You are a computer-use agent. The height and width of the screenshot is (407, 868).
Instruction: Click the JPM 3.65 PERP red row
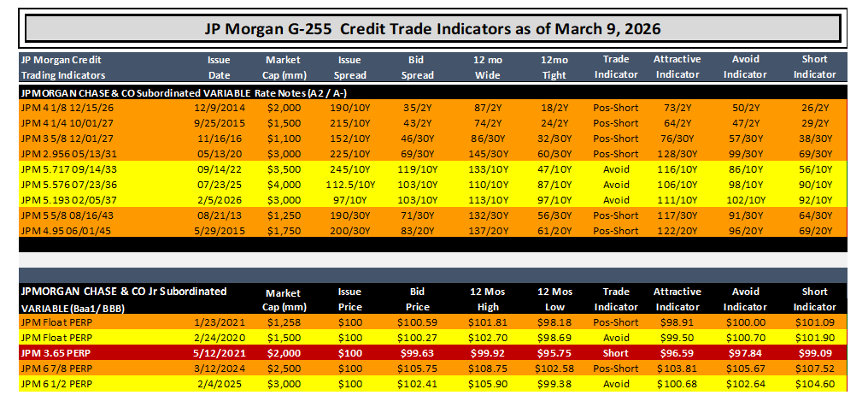[x=432, y=353]
